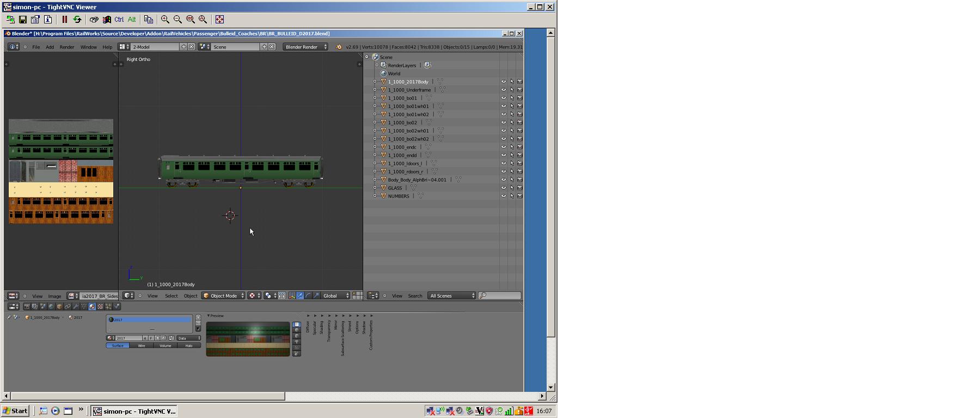Switch material type to Volume
This screenshot has width=980, height=418.
coord(165,346)
